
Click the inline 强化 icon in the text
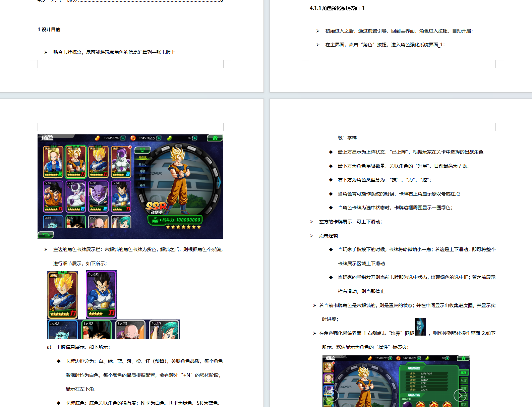420,327
